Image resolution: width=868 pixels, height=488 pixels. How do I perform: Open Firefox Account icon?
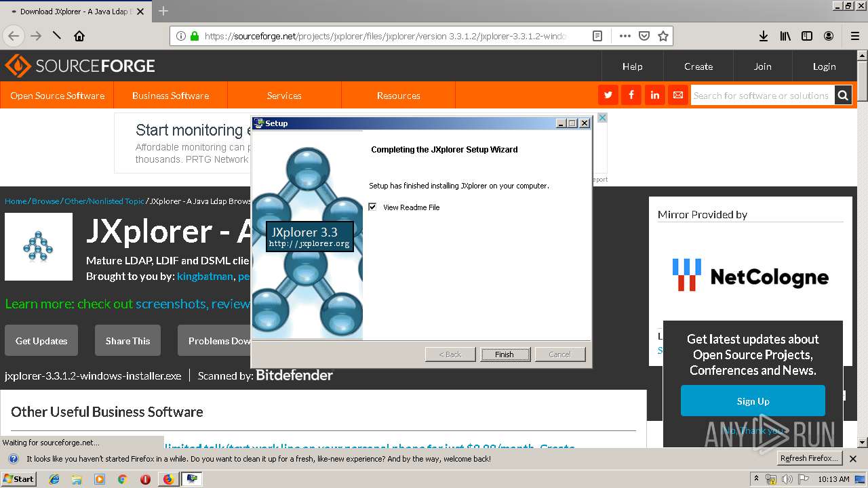tap(829, 36)
